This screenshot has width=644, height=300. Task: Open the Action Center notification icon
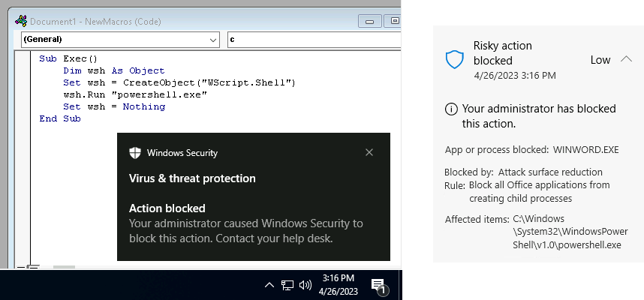coord(378,286)
